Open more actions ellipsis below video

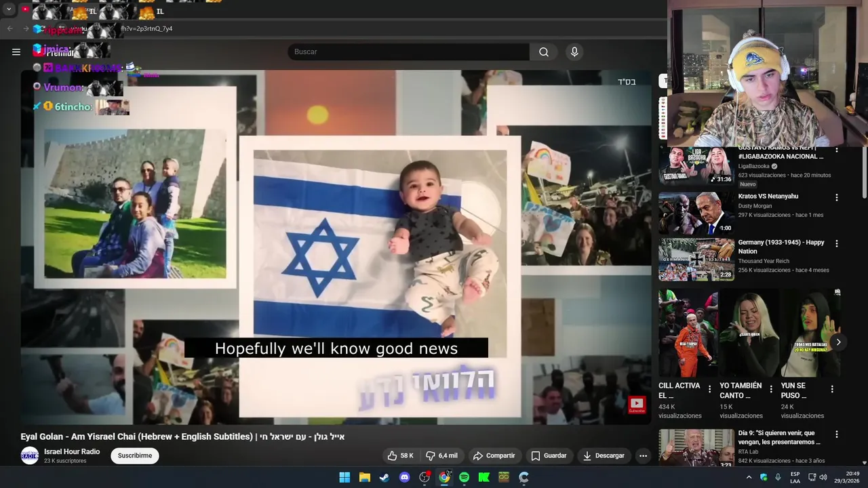tap(643, 455)
